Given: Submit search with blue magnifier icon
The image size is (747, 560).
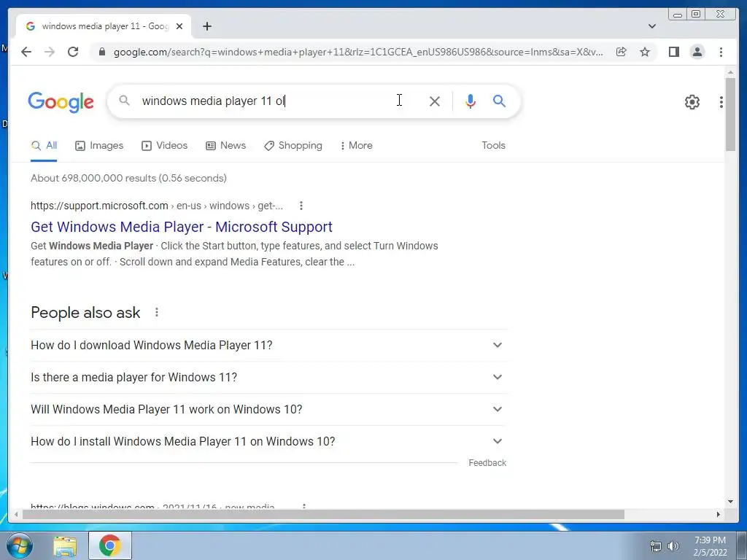Looking at the screenshot, I should pos(499,101).
